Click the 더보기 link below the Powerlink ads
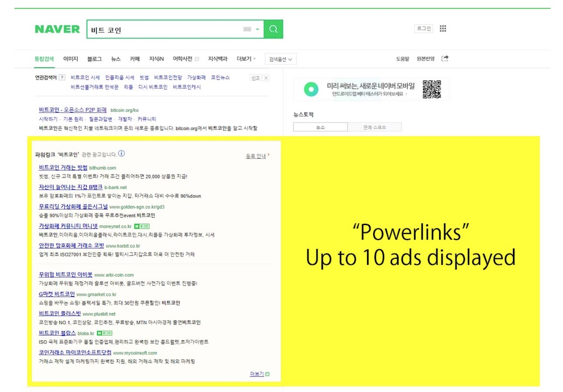The image size is (563, 392). click(x=256, y=374)
